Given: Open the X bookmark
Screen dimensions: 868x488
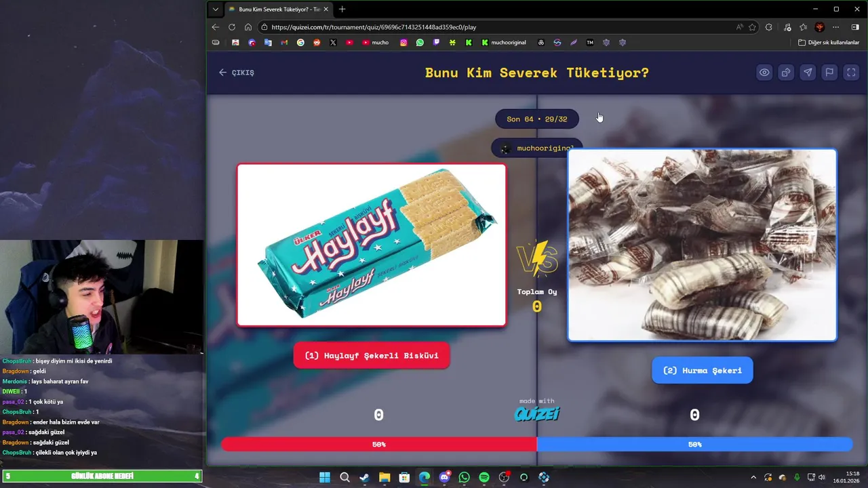Looking at the screenshot, I should tap(333, 42).
